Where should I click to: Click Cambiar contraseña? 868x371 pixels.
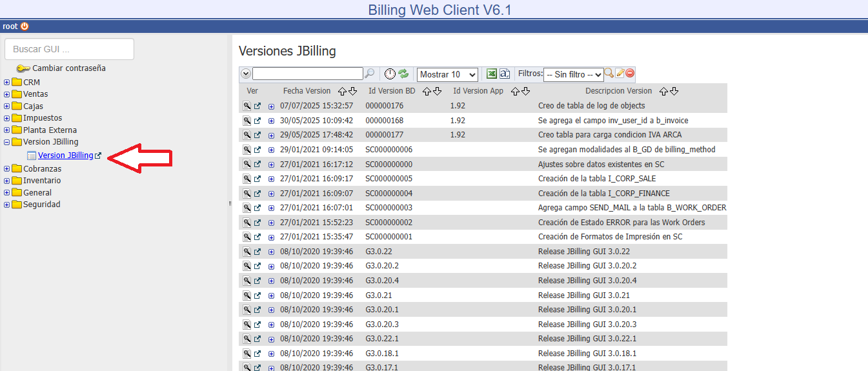point(69,68)
